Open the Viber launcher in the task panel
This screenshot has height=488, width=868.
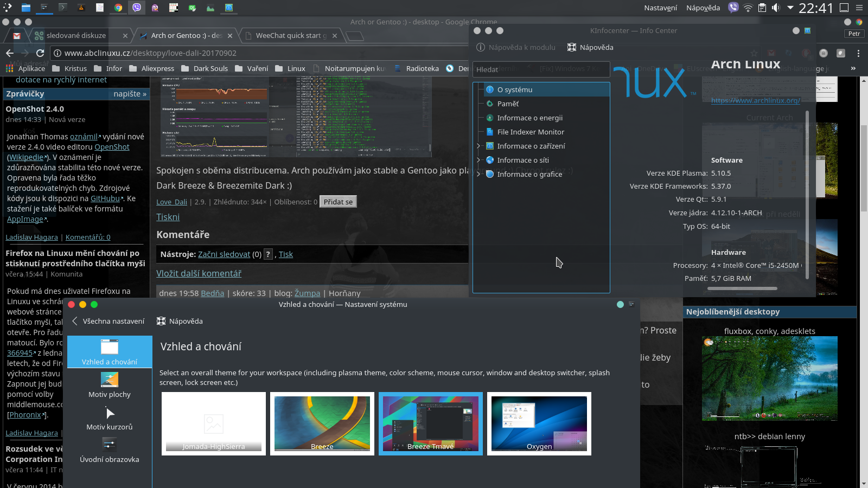tap(137, 8)
